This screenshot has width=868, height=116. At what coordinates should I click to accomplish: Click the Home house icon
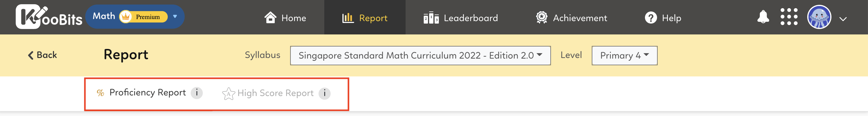pos(270,17)
